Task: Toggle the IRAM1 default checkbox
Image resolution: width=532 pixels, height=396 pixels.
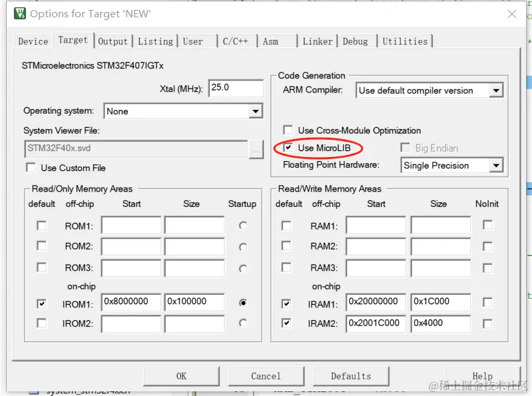Action: pos(286,303)
